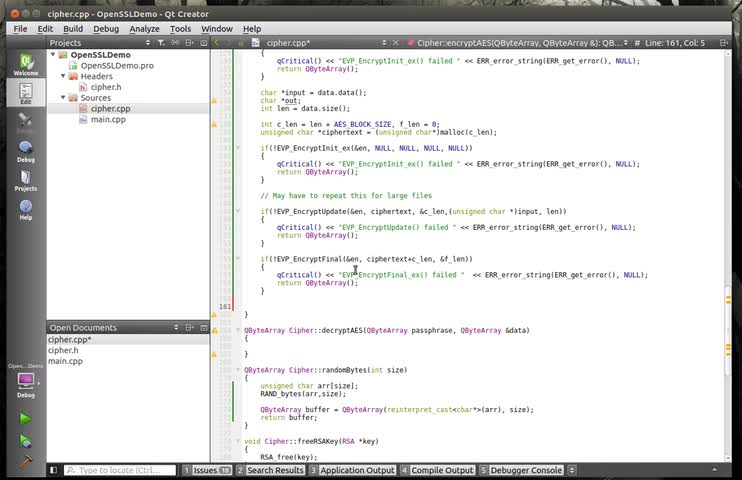Build project with hammer icon
Screen dimensions: 742x480
tap(26, 461)
